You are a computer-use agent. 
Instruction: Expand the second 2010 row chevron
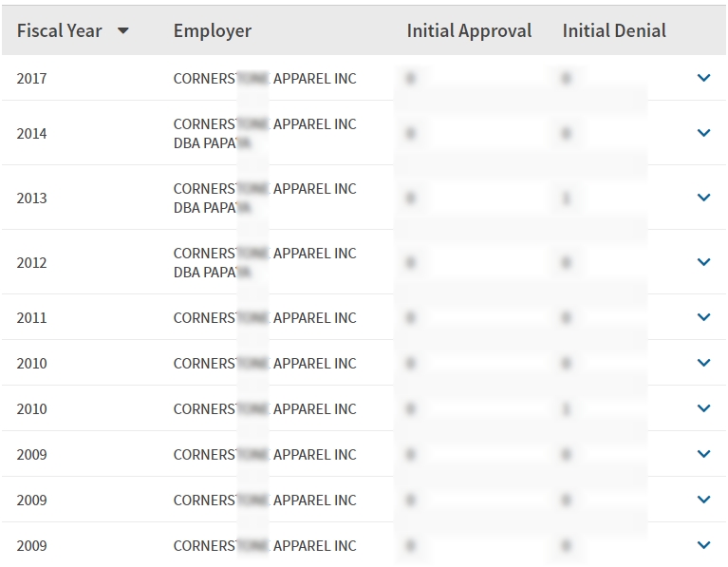[703, 408]
